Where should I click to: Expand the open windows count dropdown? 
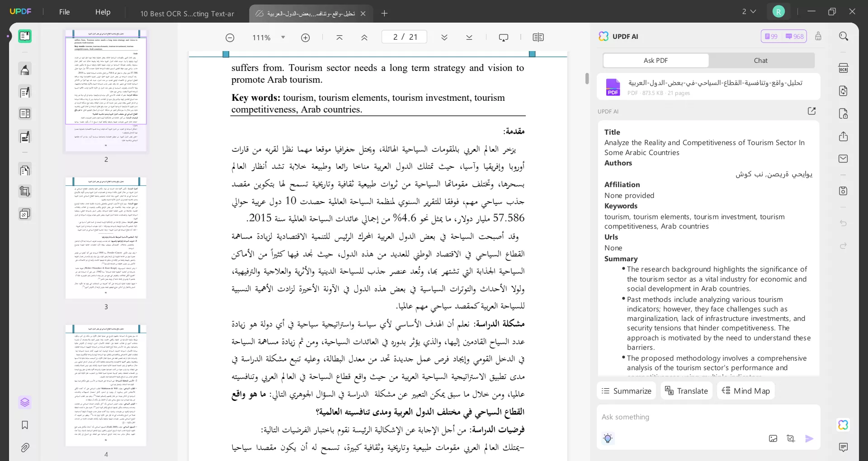pos(749,12)
